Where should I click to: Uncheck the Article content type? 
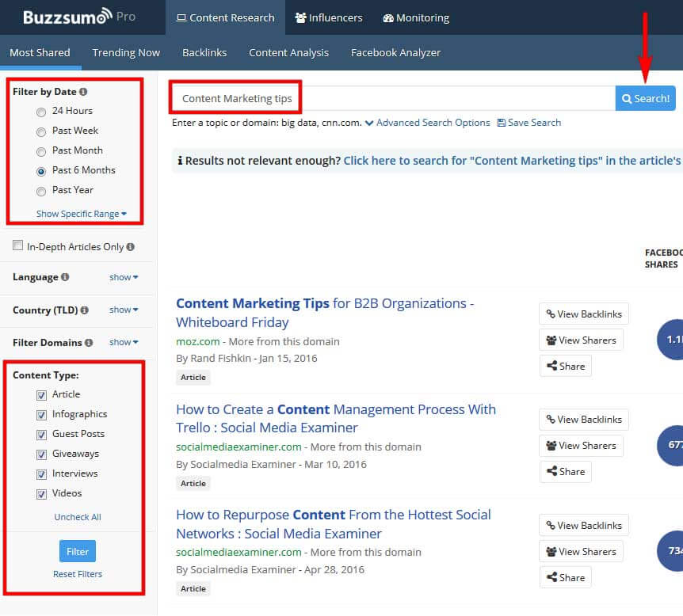(x=41, y=395)
